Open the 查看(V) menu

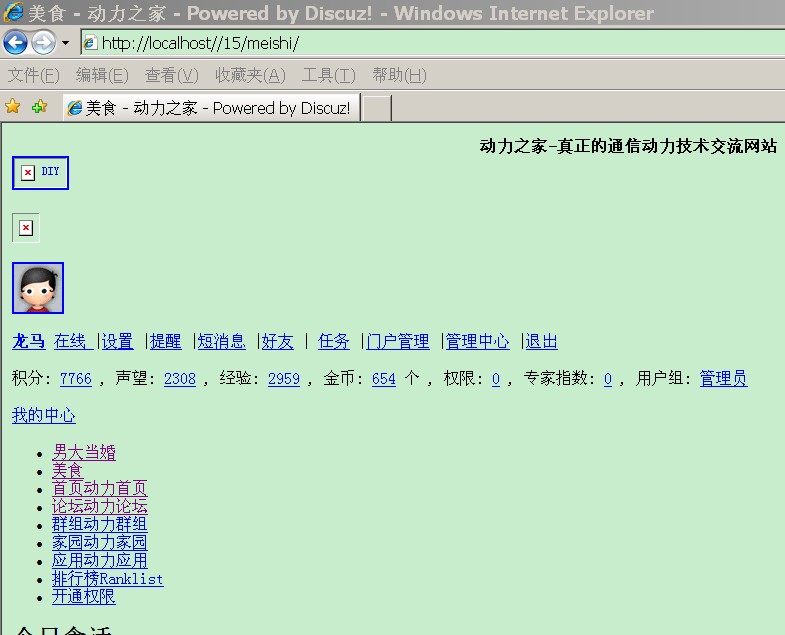click(172, 75)
